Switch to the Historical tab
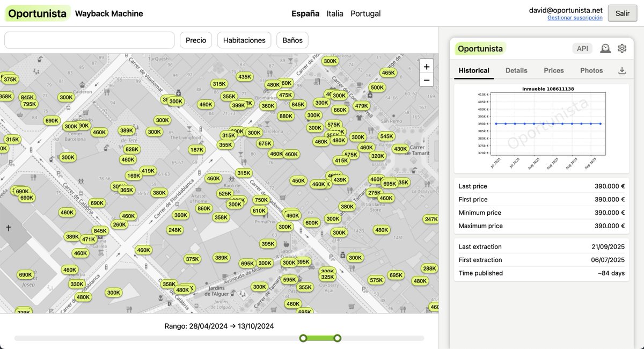This screenshot has width=644, height=349. point(474,70)
